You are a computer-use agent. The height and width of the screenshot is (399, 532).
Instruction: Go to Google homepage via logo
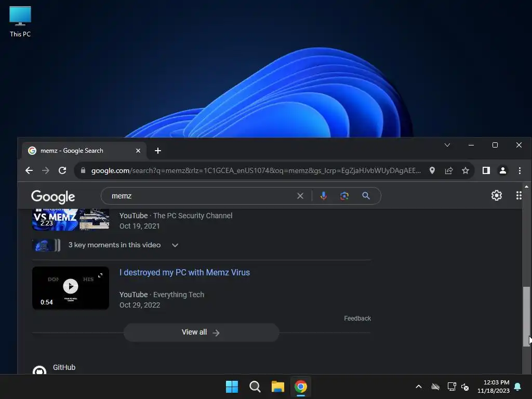53,197
